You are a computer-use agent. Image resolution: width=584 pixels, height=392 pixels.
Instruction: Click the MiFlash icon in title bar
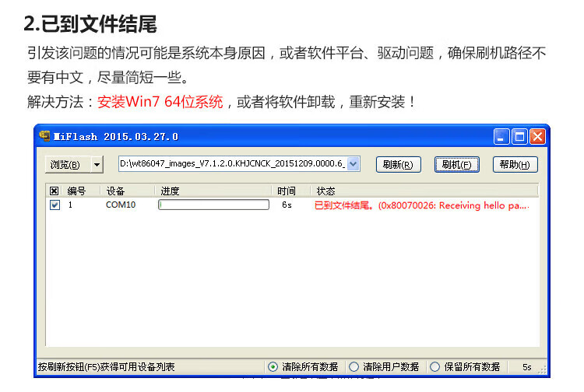44,136
